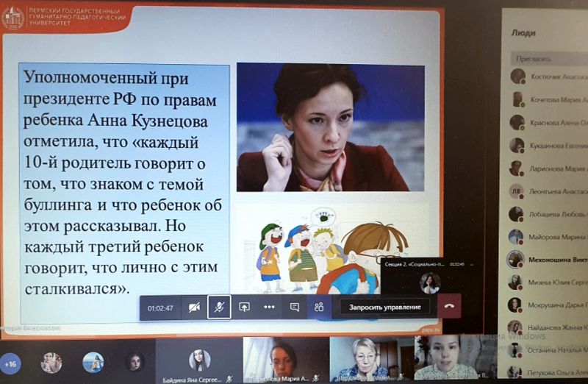The width and height of the screenshot is (588, 384).
Task: Select Кукшинова Евгения in the people list
Action: point(548,145)
